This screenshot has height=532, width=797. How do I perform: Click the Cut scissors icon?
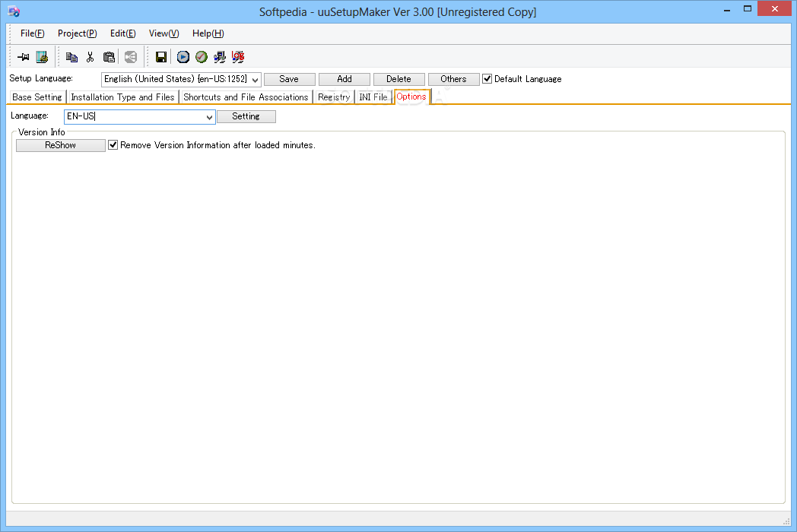(90, 57)
